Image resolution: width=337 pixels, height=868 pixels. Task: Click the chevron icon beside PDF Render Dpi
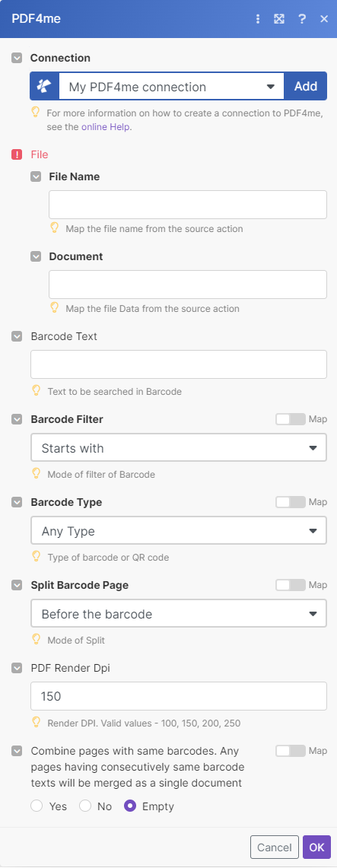click(17, 668)
